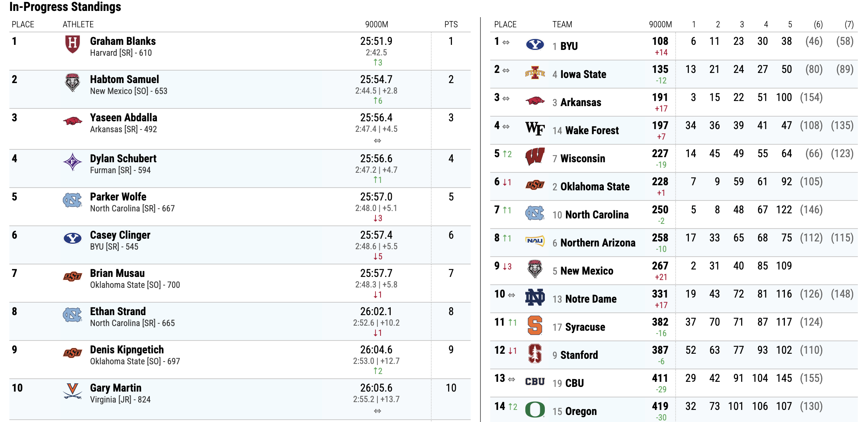Click the Wisconsin W logo in team standings
This screenshot has width=868, height=422.
coord(535,157)
